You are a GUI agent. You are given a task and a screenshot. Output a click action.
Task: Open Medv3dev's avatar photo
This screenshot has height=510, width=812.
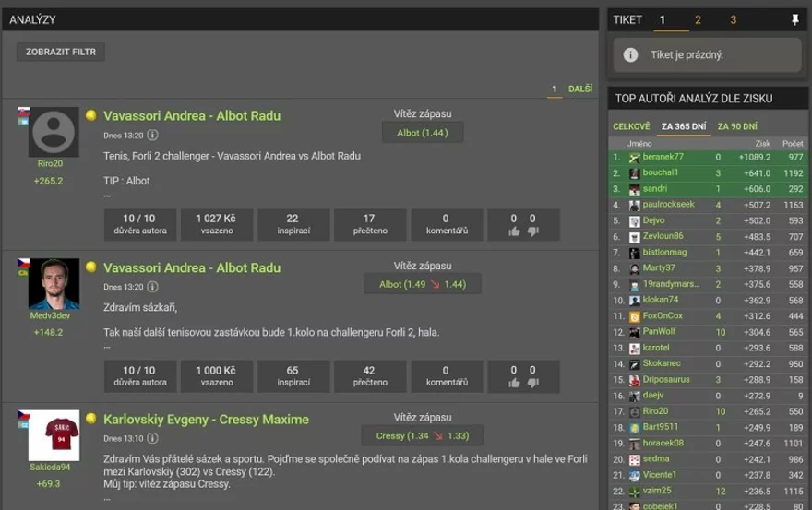54,284
